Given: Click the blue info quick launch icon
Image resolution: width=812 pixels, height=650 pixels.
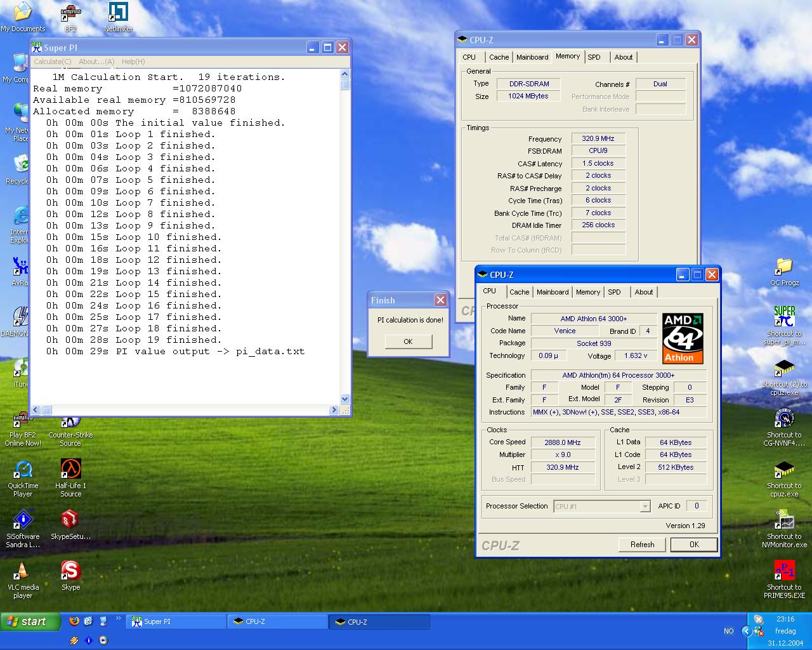Looking at the screenshot, I should (88, 640).
